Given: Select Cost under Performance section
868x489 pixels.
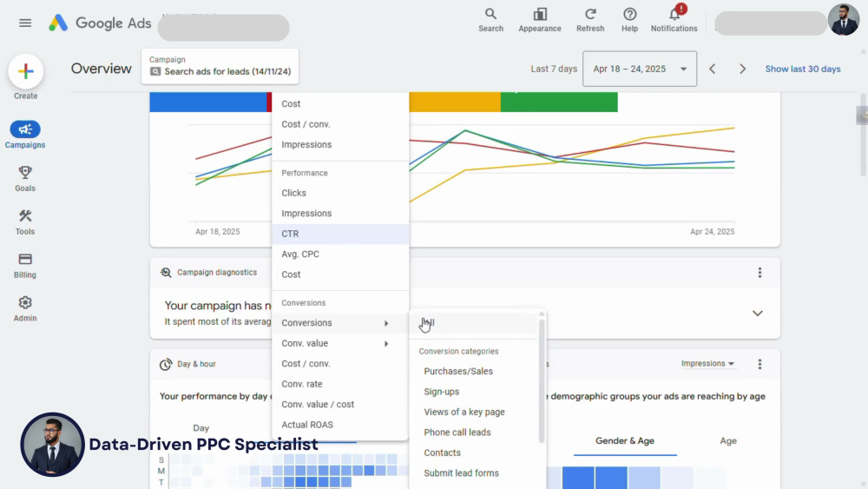Looking at the screenshot, I should (x=340, y=274).
